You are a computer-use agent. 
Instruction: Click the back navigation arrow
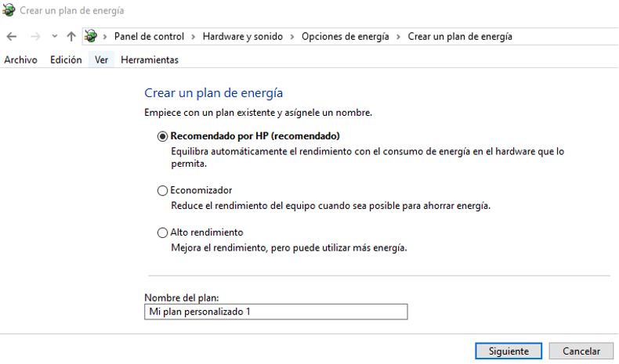11,37
